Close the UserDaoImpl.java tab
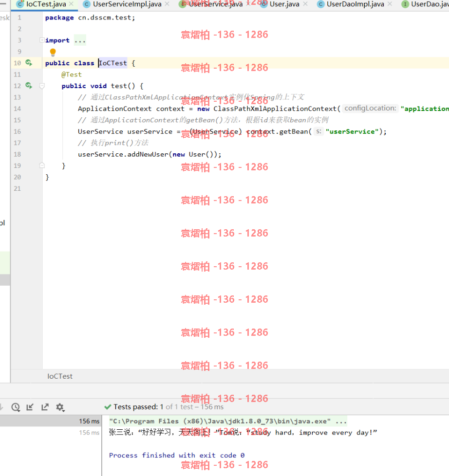Viewport: 449px width, 476px height. pyautogui.click(x=390, y=4)
